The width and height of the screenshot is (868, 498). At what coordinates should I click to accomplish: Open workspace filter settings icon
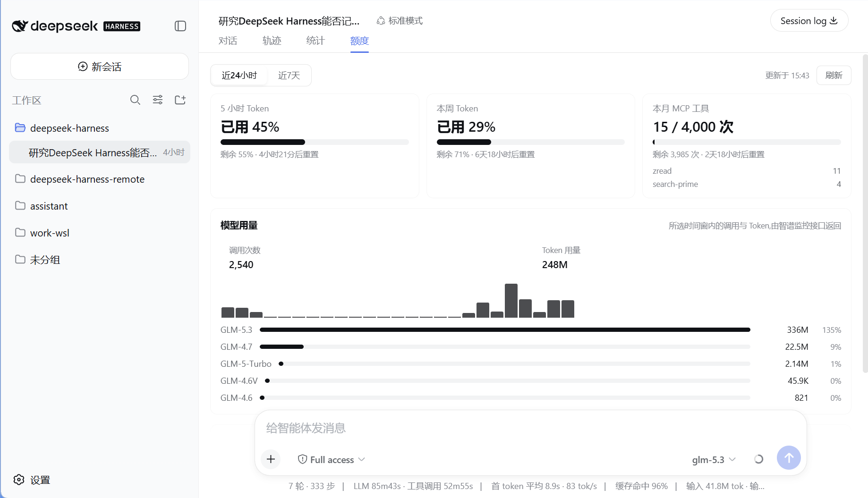(x=158, y=100)
